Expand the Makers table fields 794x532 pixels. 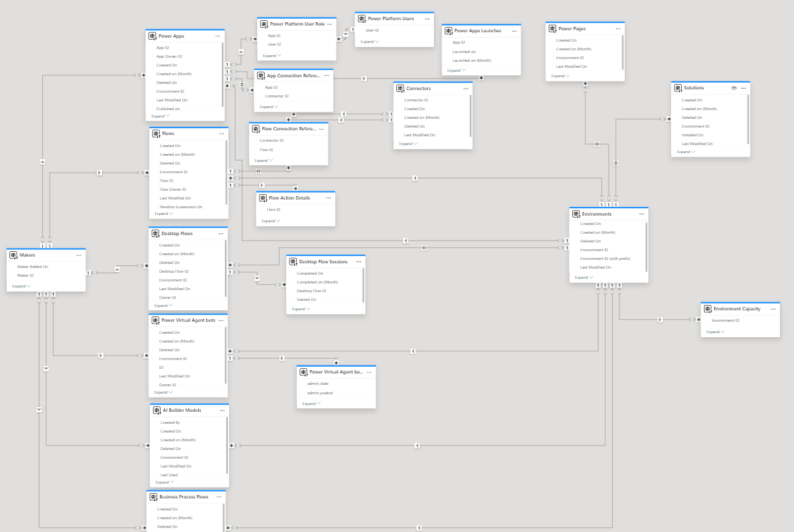click(21, 286)
